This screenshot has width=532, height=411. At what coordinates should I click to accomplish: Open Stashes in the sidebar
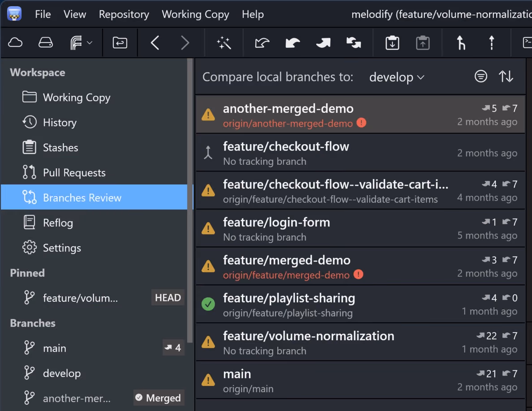pos(94,147)
